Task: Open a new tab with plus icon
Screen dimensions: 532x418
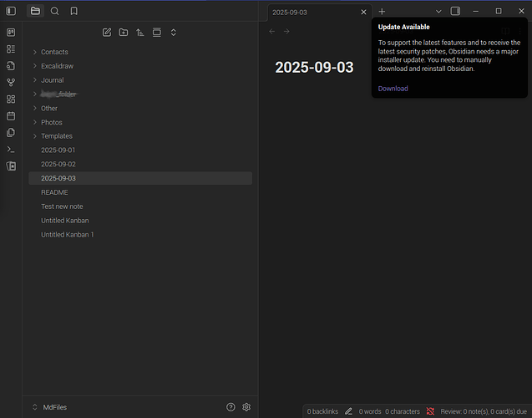Action: click(x=382, y=12)
